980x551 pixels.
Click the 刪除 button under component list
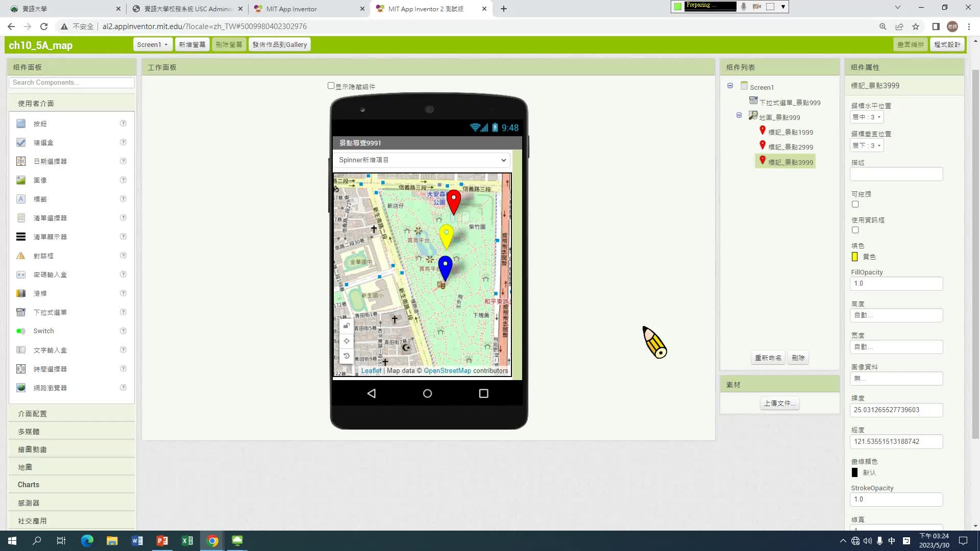pyautogui.click(x=798, y=358)
